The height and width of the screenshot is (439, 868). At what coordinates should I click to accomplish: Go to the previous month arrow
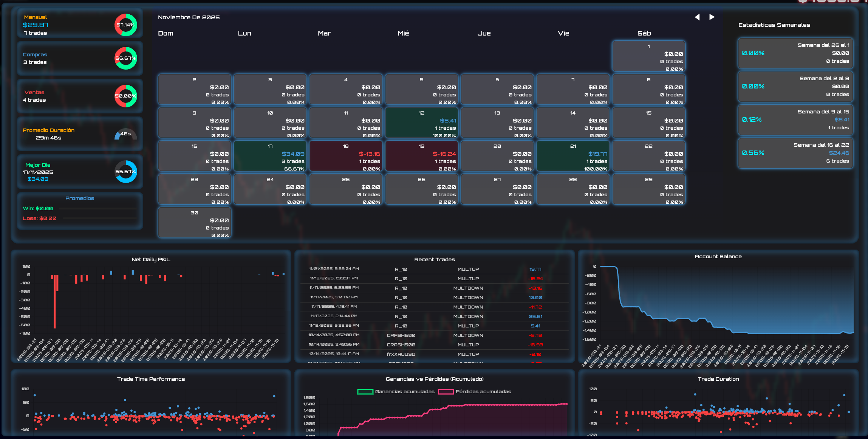click(x=697, y=17)
